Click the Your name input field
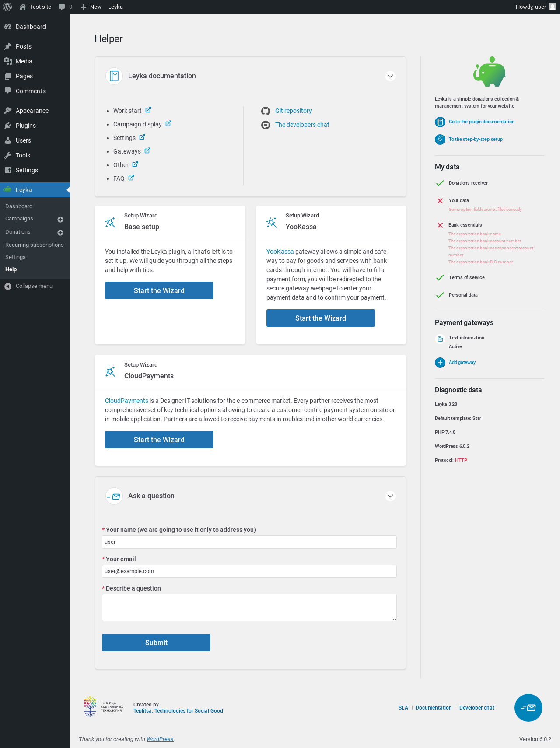560x748 pixels. click(249, 542)
